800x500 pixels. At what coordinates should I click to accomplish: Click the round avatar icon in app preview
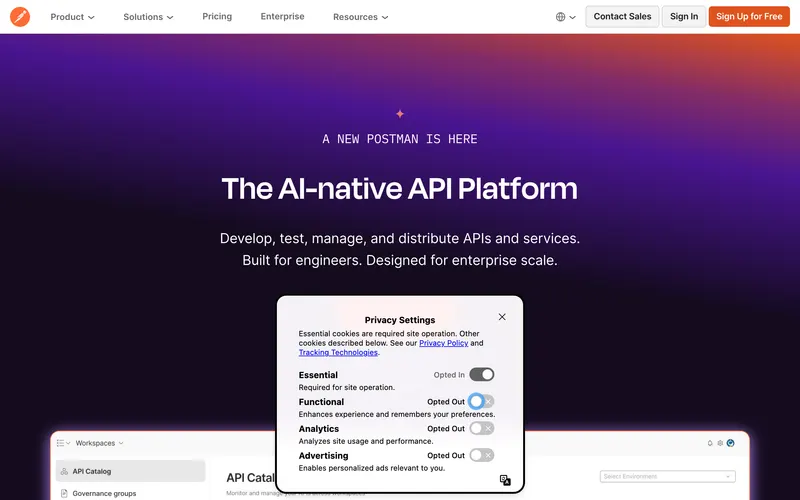(731, 443)
